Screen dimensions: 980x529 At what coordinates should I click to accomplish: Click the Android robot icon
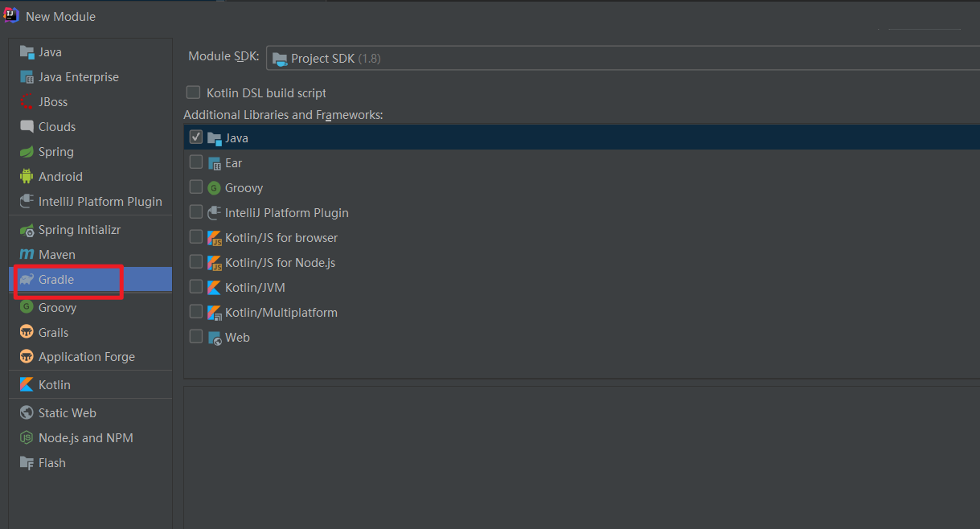point(27,177)
